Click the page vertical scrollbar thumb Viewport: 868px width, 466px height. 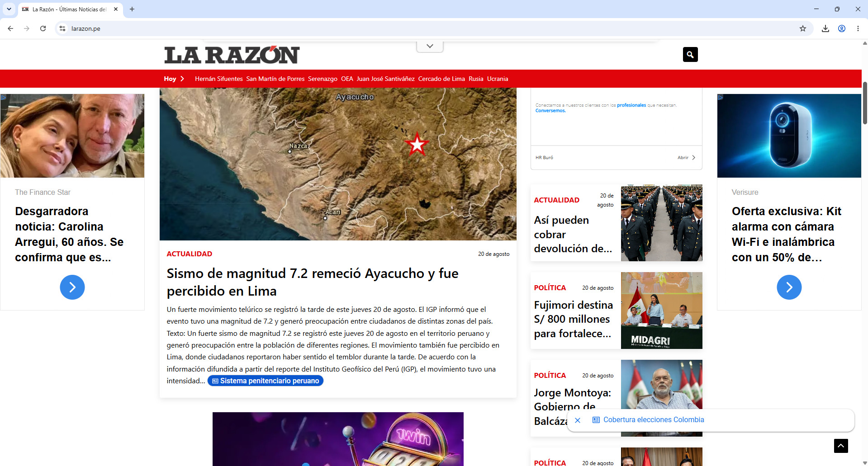point(865,103)
